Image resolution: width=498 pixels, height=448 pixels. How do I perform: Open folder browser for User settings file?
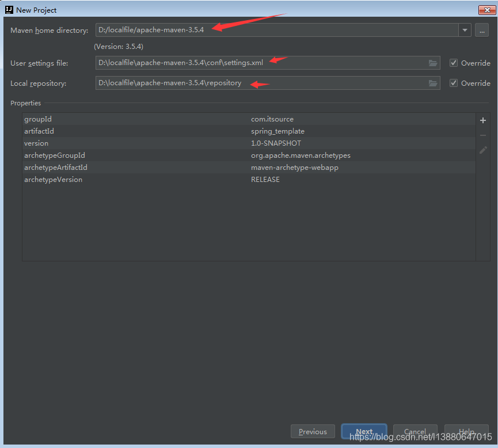432,63
